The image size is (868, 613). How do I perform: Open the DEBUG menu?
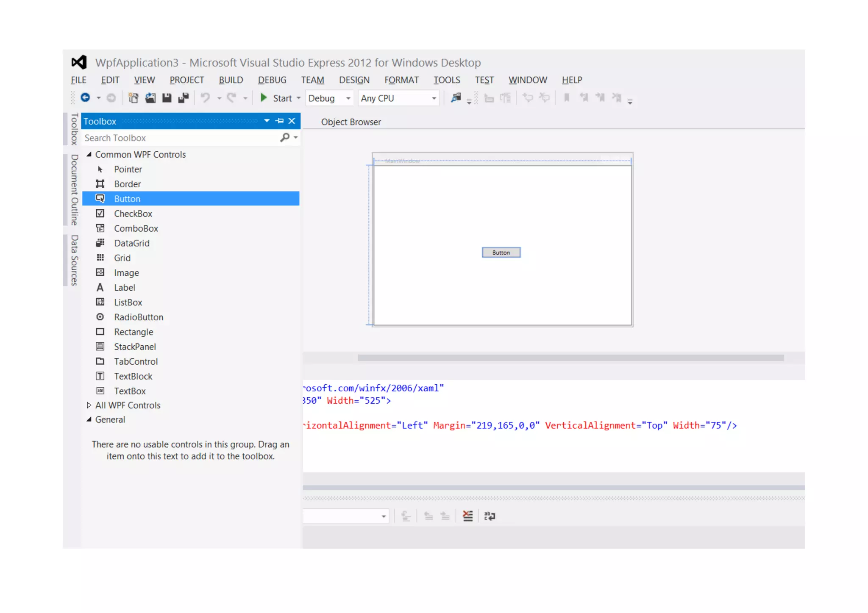(272, 80)
